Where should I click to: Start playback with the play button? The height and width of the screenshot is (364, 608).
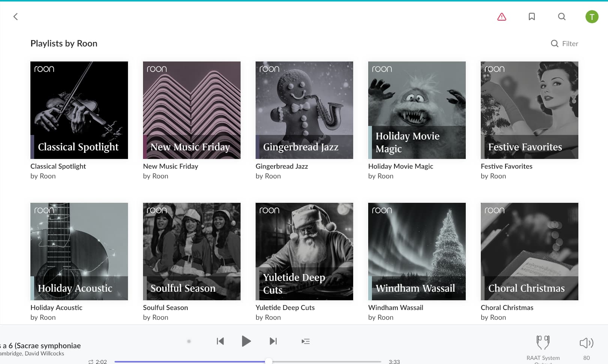[246, 341]
